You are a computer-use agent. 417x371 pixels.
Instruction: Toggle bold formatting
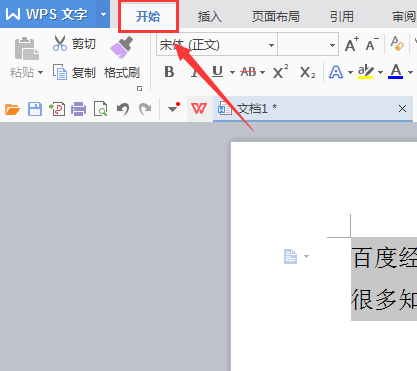pyautogui.click(x=169, y=72)
